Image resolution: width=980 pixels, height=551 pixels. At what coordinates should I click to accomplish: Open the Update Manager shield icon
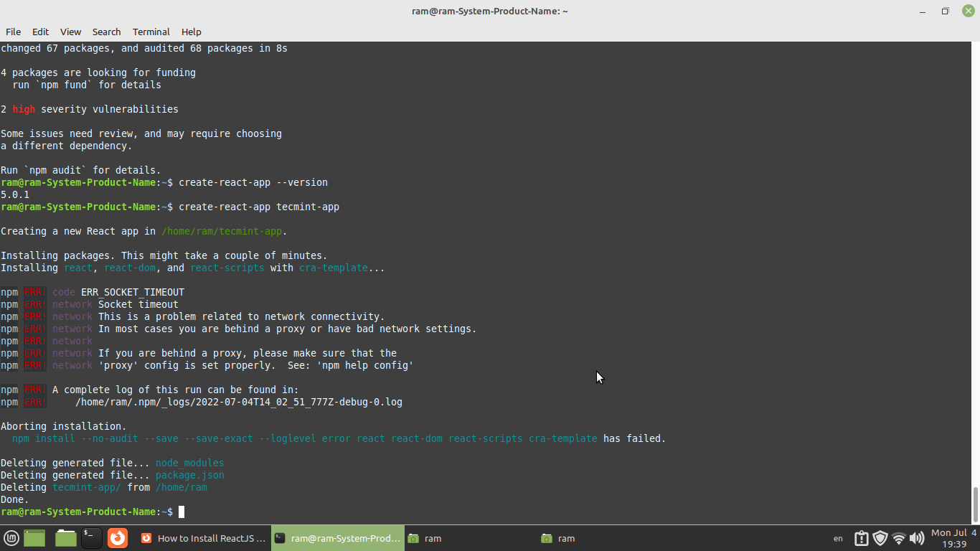click(x=880, y=538)
